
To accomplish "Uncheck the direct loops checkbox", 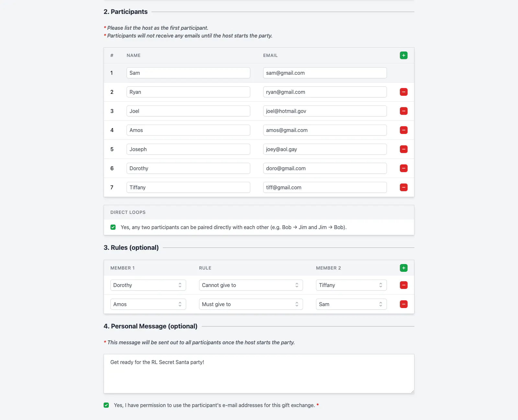I will (x=113, y=227).
